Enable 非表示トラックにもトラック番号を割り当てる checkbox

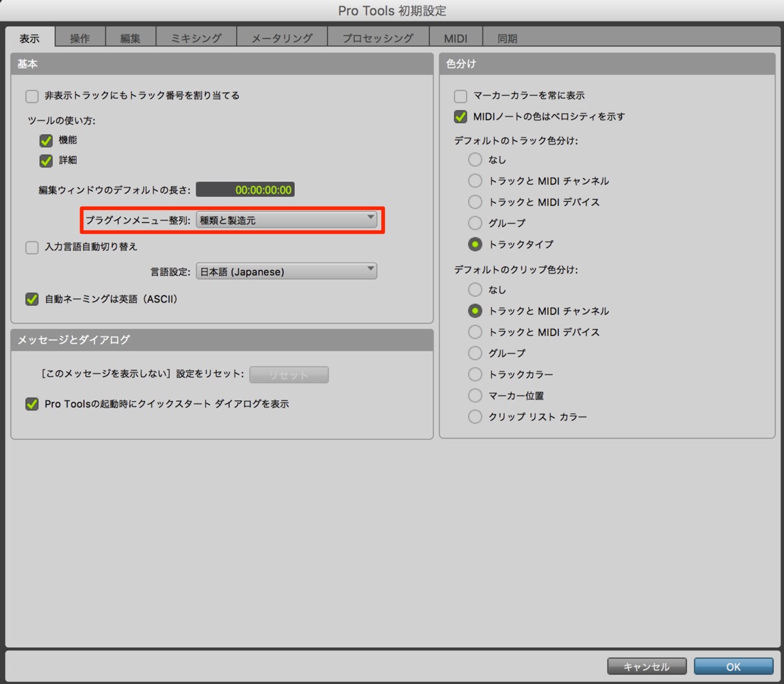pyautogui.click(x=32, y=96)
